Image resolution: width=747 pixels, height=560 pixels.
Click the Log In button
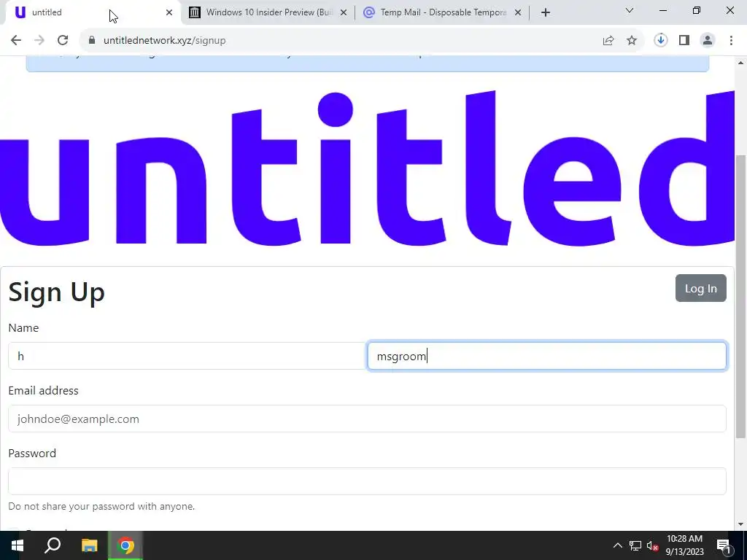pos(701,288)
